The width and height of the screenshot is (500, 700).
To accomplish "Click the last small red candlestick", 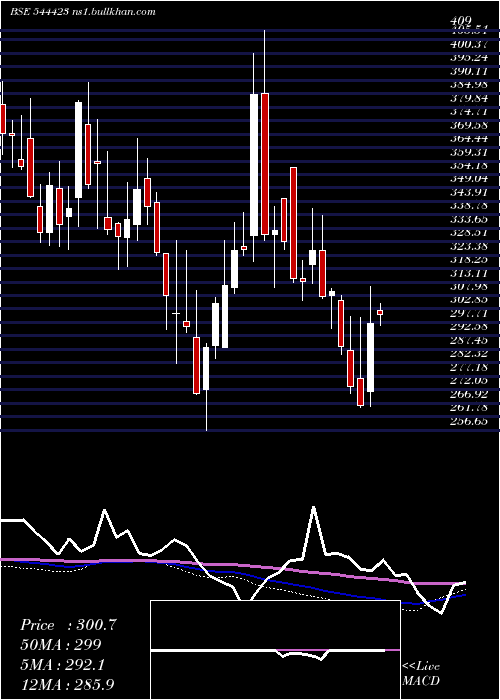I will click(x=380, y=312).
